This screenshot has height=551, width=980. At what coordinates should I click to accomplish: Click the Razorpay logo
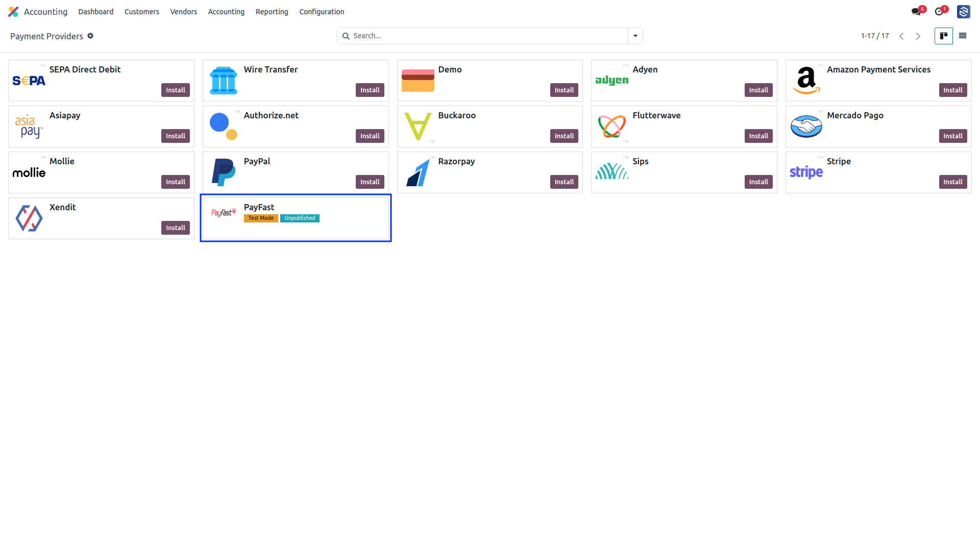pyautogui.click(x=418, y=172)
